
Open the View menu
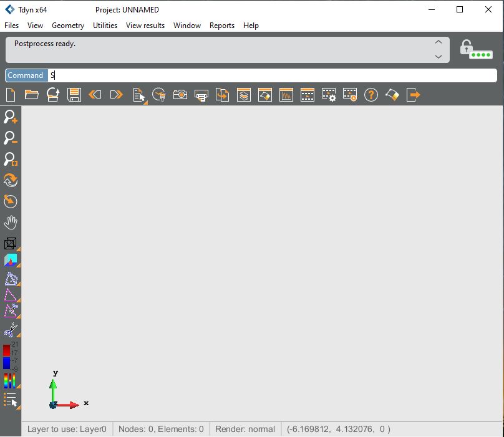click(x=35, y=26)
